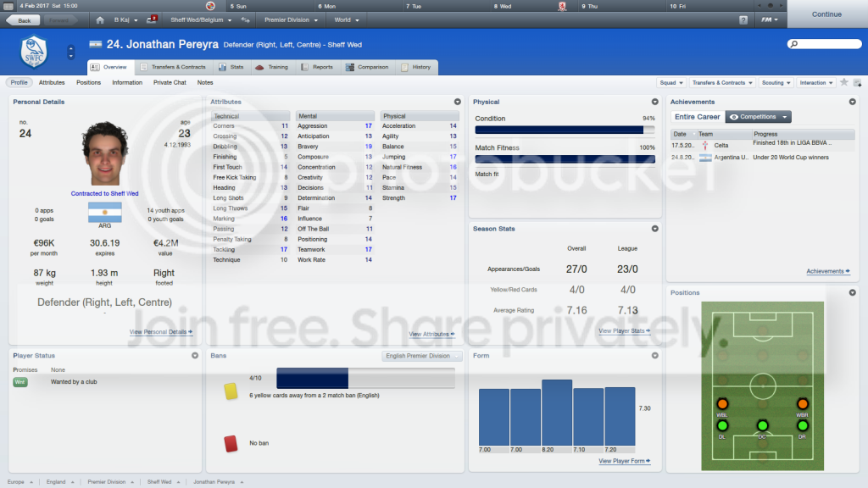Open the Interaction dropdown menu
The image size is (868, 488).
[816, 82]
